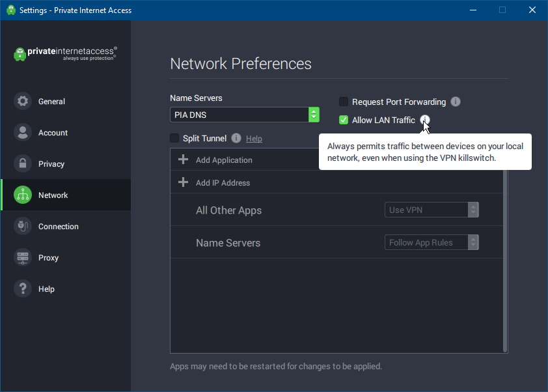Click the Proxy server icon
This screenshot has width=548, height=392.
[23, 257]
